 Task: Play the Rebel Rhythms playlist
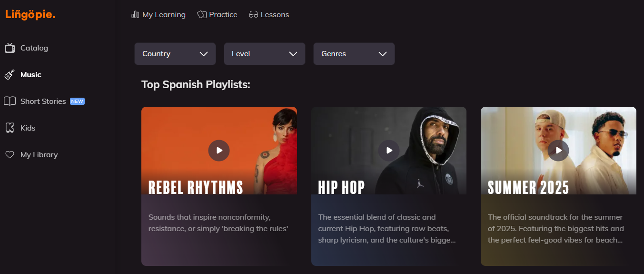click(x=219, y=151)
